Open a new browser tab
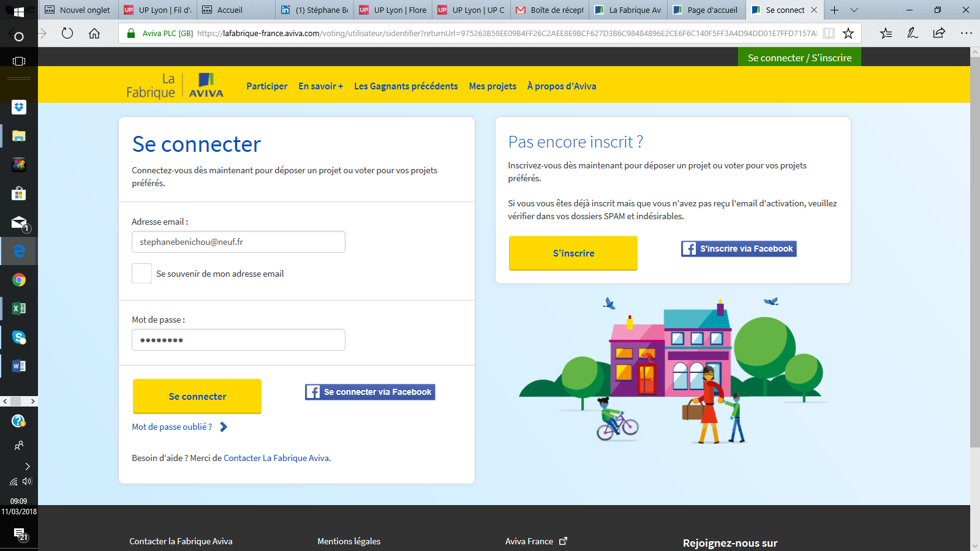This screenshot has height=551, width=980. [834, 10]
